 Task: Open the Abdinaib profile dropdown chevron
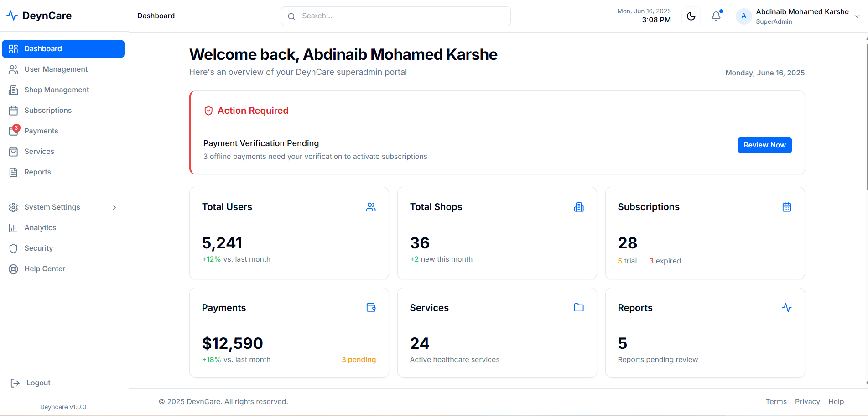click(x=858, y=16)
